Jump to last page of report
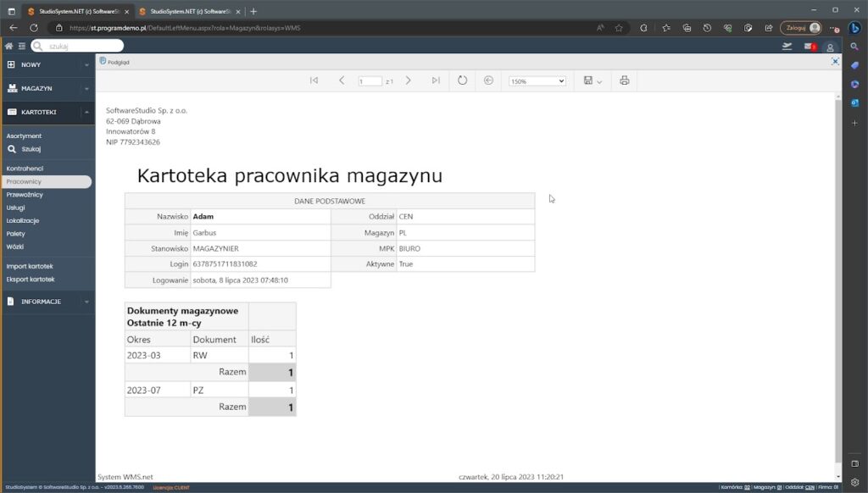868x493 pixels. click(436, 80)
